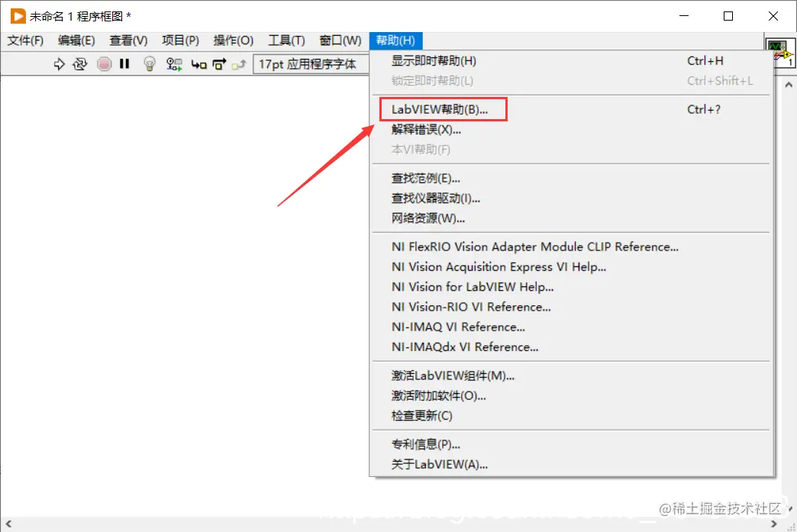Viewport: 797px width, 532px height.
Task: Choose 检查更新(C) menu item
Action: (x=573, y=416)
